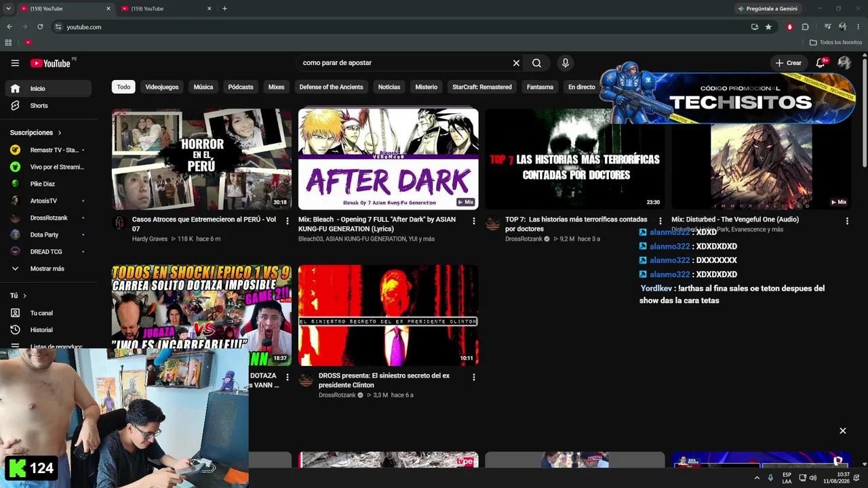Open Remastr TV subscription
The image size is (868, 488).
pyautogui.click(x=48, y=150)
